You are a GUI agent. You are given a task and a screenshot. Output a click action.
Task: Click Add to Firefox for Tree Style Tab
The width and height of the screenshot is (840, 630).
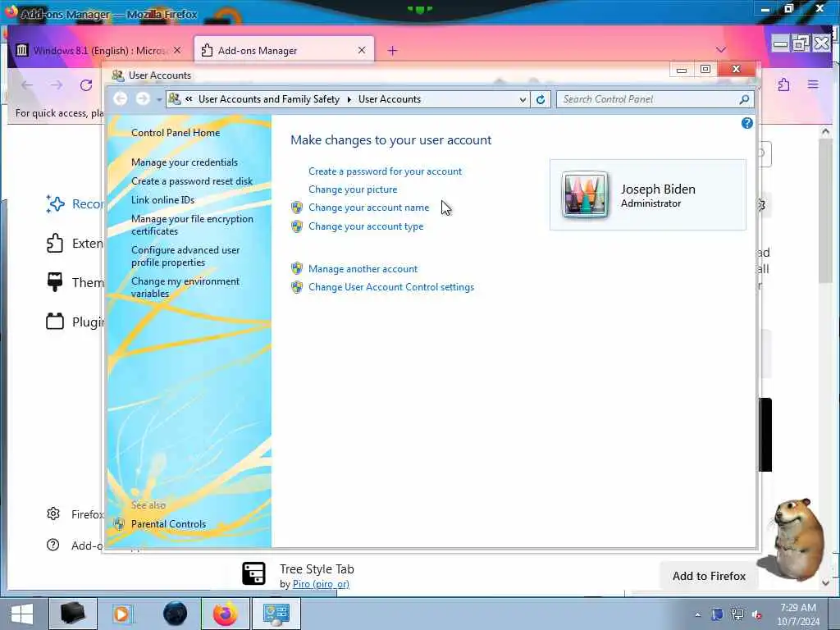(709, 576)
